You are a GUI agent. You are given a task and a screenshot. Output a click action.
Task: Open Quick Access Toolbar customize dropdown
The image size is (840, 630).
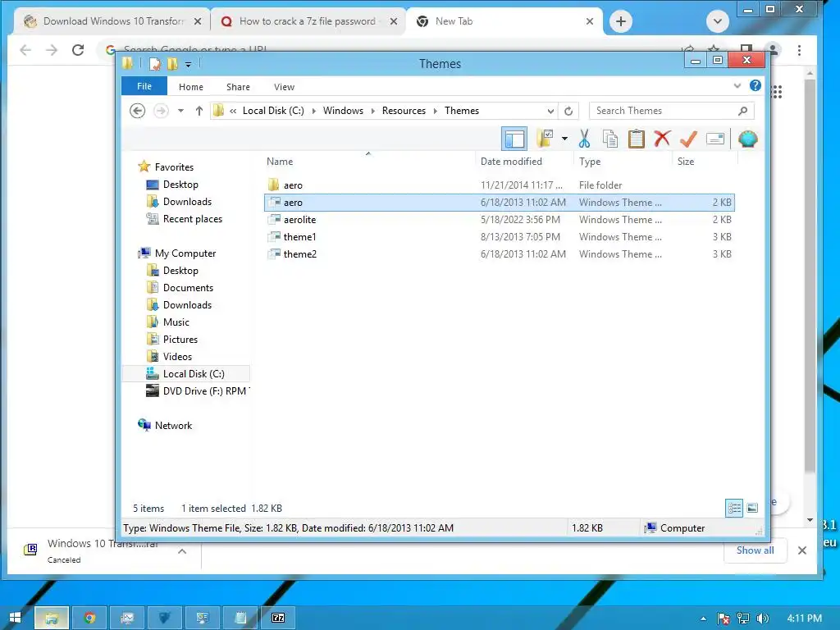pos(188,64)
